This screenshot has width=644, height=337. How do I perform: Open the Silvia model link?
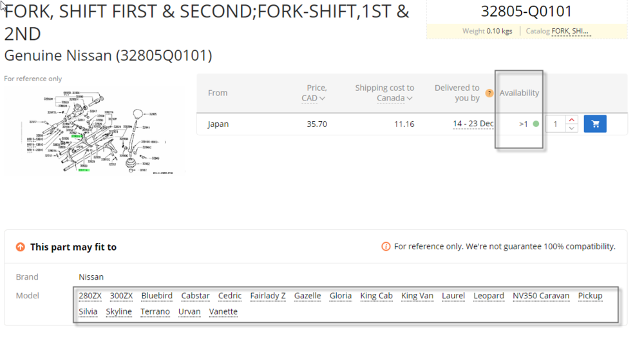click(88, 311)
